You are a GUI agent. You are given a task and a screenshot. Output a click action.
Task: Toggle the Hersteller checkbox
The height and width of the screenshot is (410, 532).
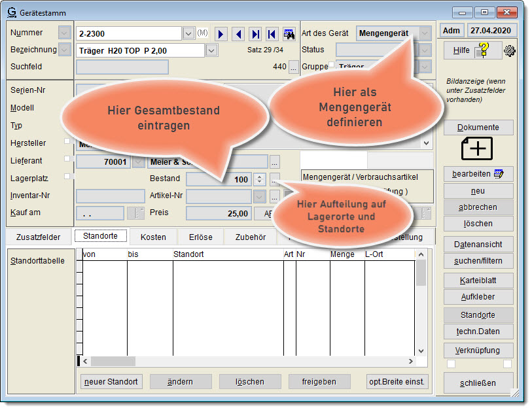click(67, 141)
